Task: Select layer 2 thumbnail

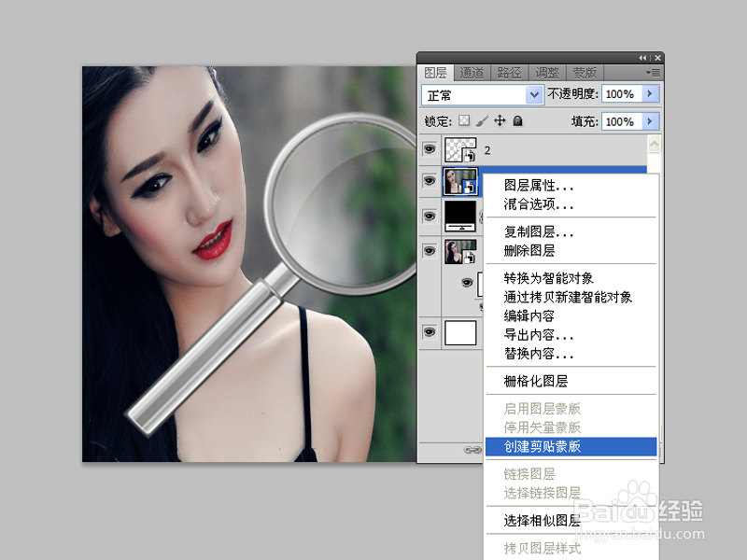Action: pos(460,149)
